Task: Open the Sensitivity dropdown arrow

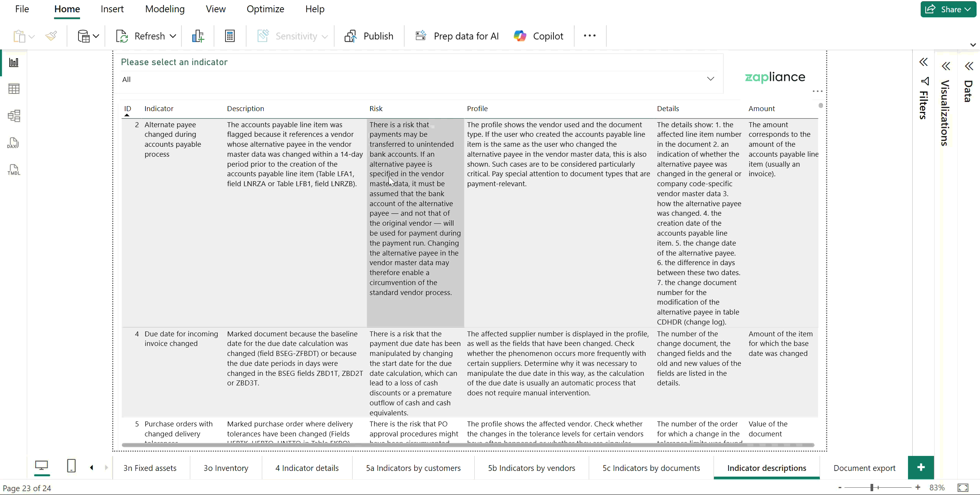Action: [325, 37]
